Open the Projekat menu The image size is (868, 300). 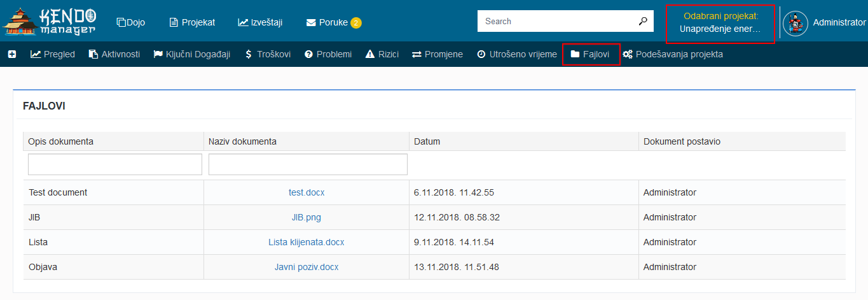192,22
